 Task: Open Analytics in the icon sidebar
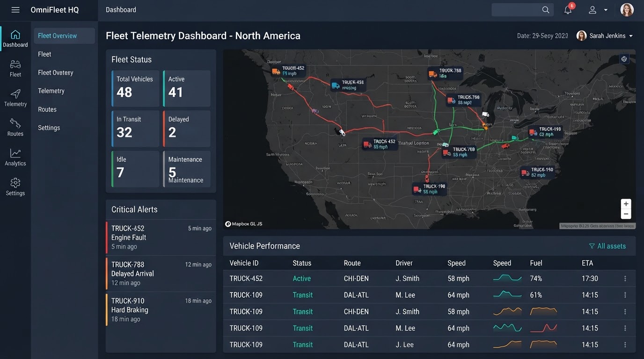15,157
